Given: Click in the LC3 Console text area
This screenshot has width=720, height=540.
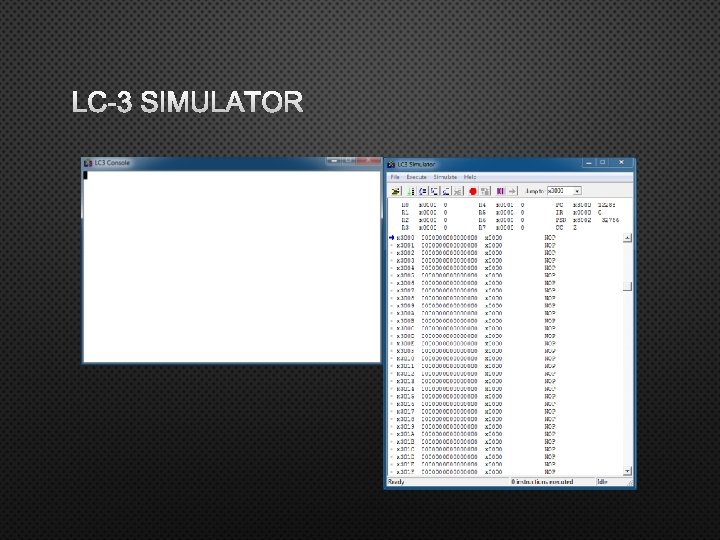Looking at the screenshot, I should click(x=232, y=267).
